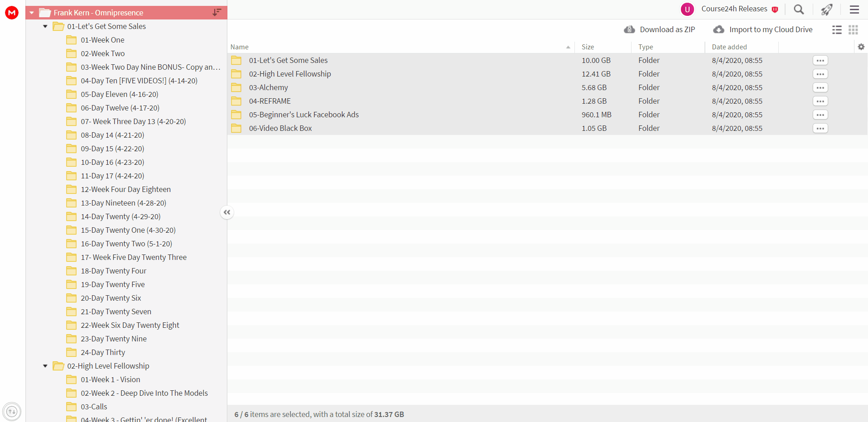Screen dimensions: 868x422
Task: Collapse the Frank Kern - Omnipresence root
Action: pos(32,13)
